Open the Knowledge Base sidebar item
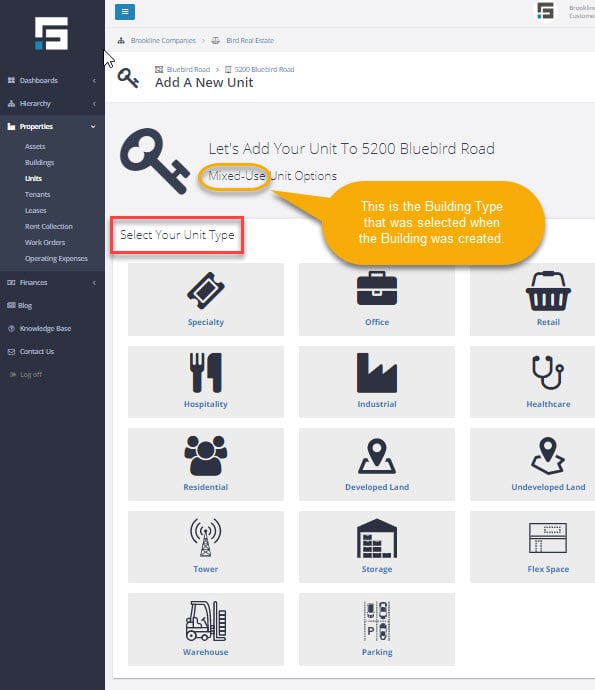The width and height of the screenshot is (595, 690). pyautogui.click(x=45, y=329)
